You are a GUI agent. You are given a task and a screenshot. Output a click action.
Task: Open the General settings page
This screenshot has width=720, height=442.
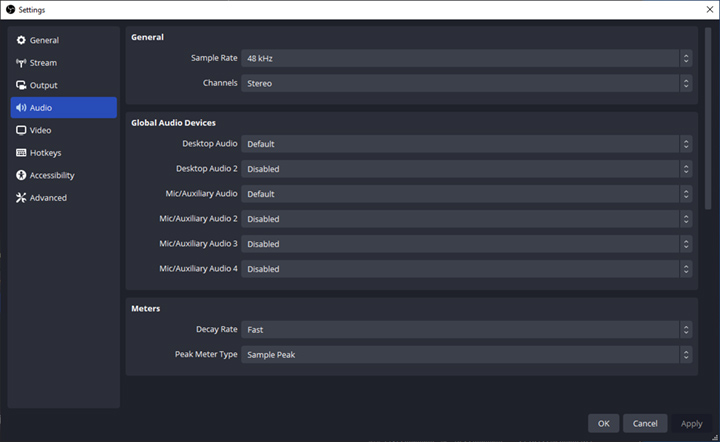tap(64, 40)
